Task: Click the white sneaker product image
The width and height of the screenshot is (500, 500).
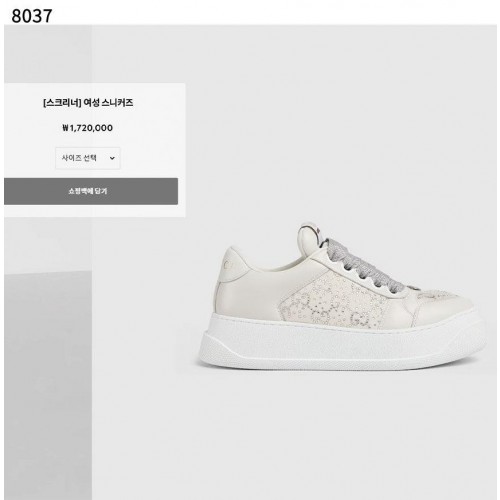Action: [x=340, y=297]
